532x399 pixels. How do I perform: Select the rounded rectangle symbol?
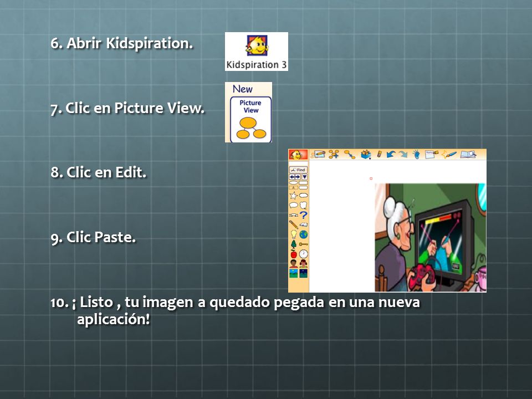pyautogui.click(x=303, y=187)
